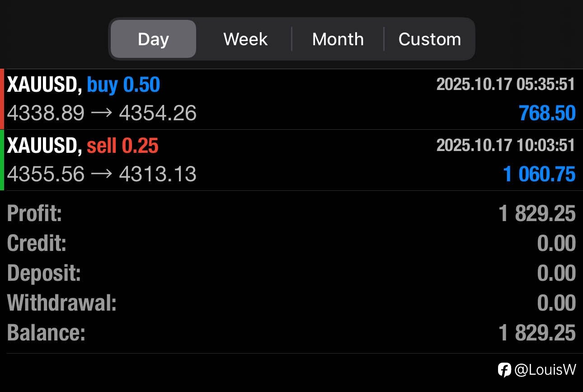Select the Balance summary row
583x392 pixels.
pos(291,333)
